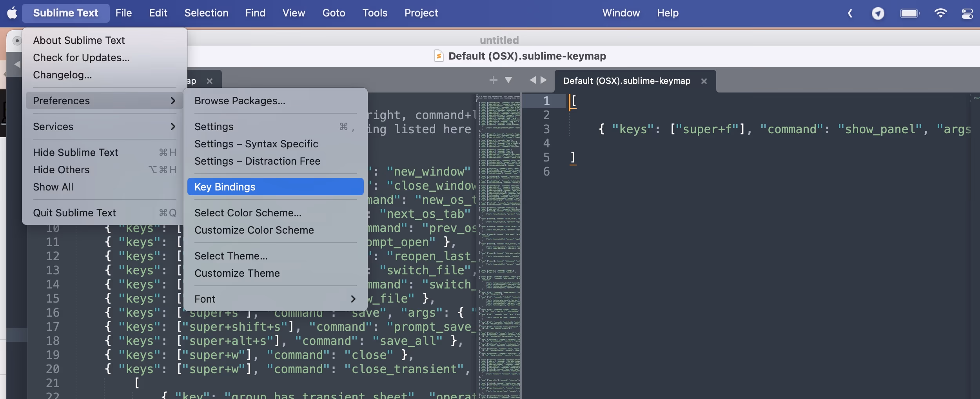
Task: Open Settings from Preferences submenu
Action: 275,127
